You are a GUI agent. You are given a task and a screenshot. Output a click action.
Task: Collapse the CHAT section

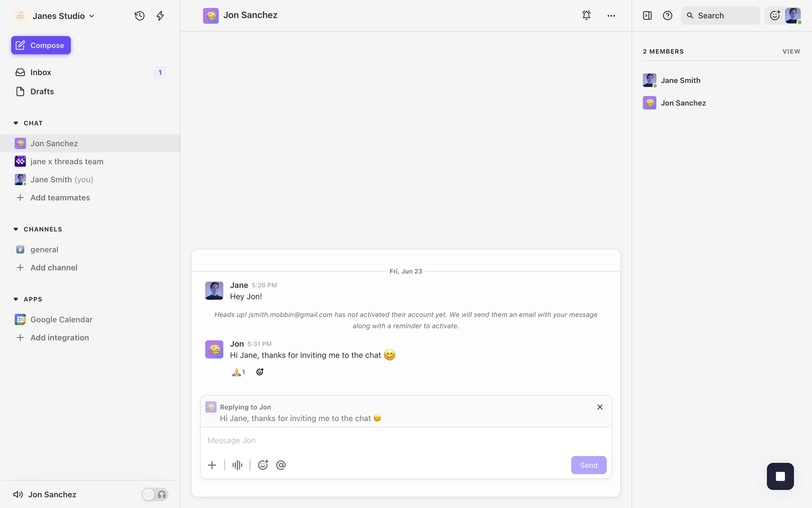pos(16,123)
